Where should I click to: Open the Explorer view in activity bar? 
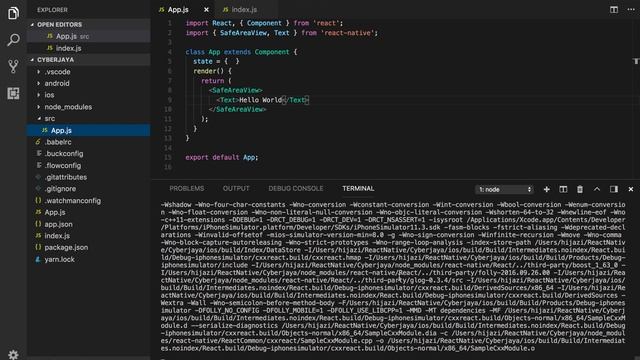pos(13,13)
